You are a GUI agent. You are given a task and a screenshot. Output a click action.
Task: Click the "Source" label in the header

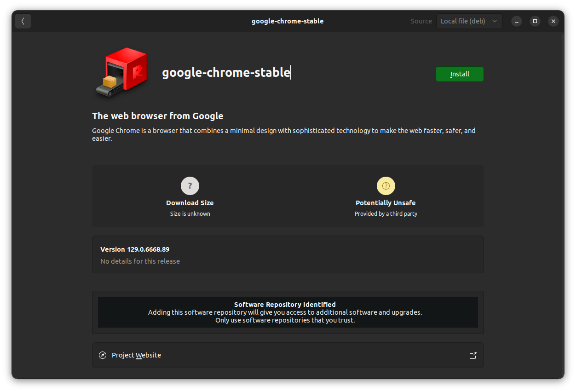tap(421, 21)
